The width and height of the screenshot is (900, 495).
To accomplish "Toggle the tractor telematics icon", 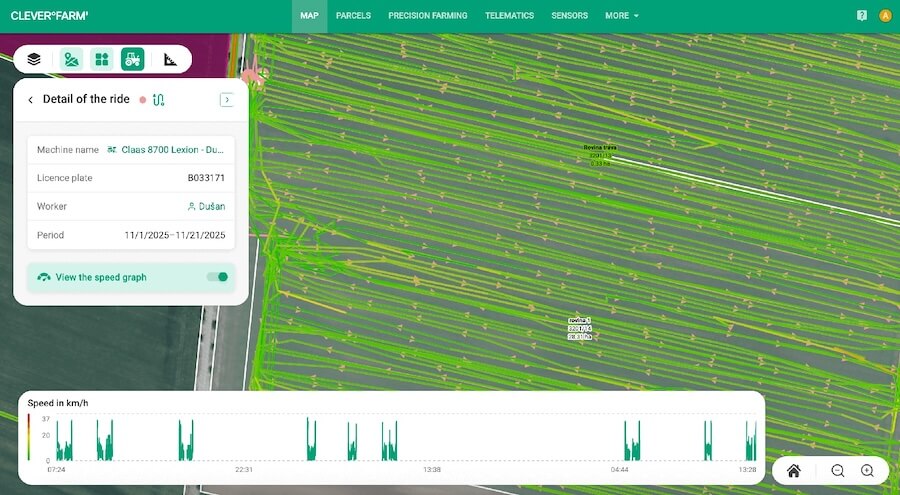I will (x=133, y=59).
